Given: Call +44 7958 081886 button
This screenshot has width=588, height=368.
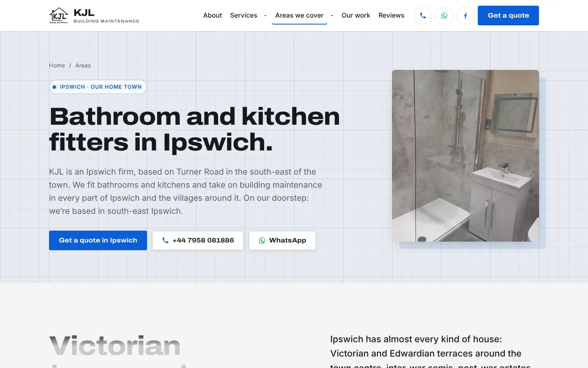Looking at the screenshot, I should click(198, 240).
